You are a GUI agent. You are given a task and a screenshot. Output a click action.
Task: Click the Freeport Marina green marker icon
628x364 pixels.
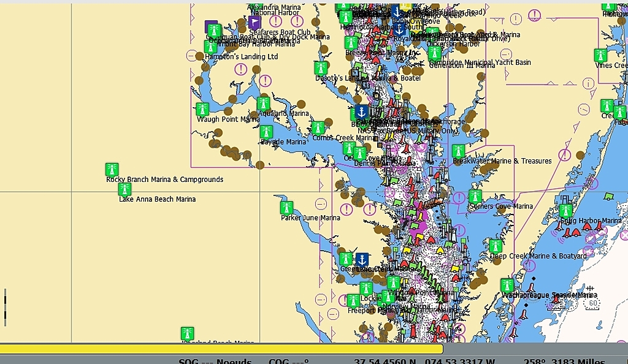353,301
